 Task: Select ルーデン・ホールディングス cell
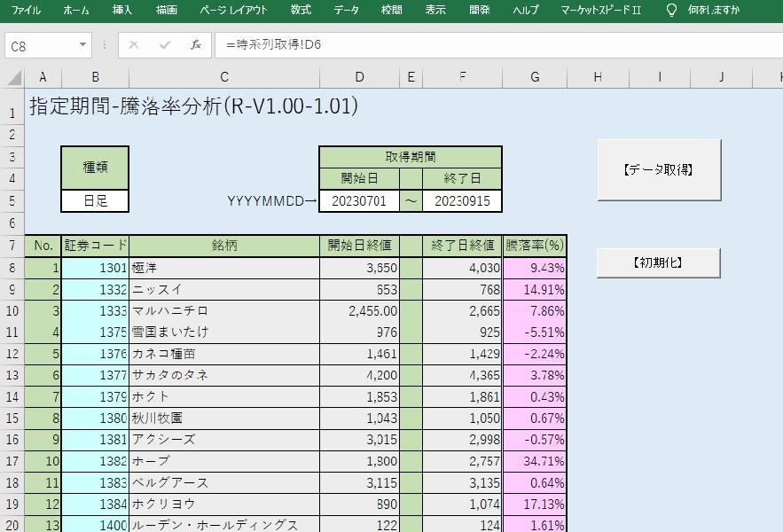point(224,525)
